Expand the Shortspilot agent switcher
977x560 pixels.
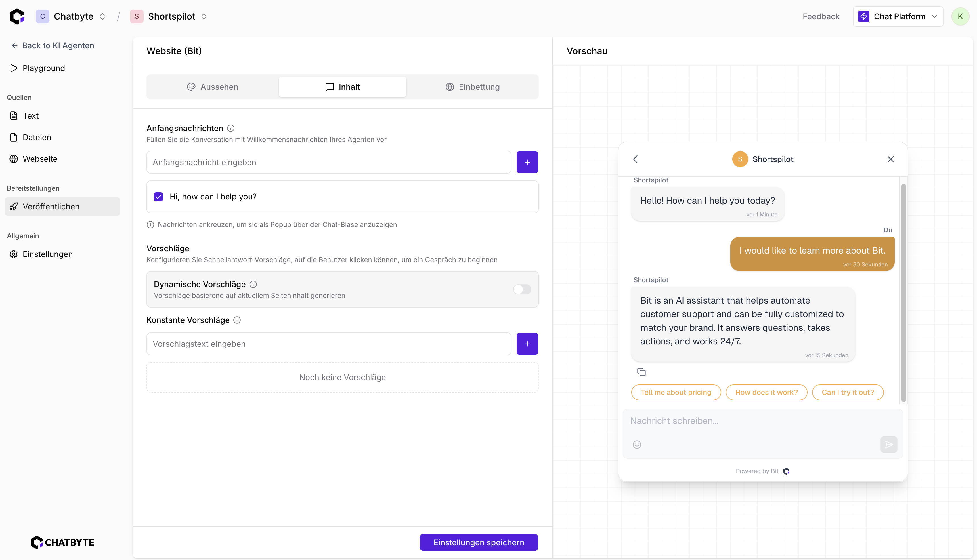pyautogui.click(x=204, y=16)
